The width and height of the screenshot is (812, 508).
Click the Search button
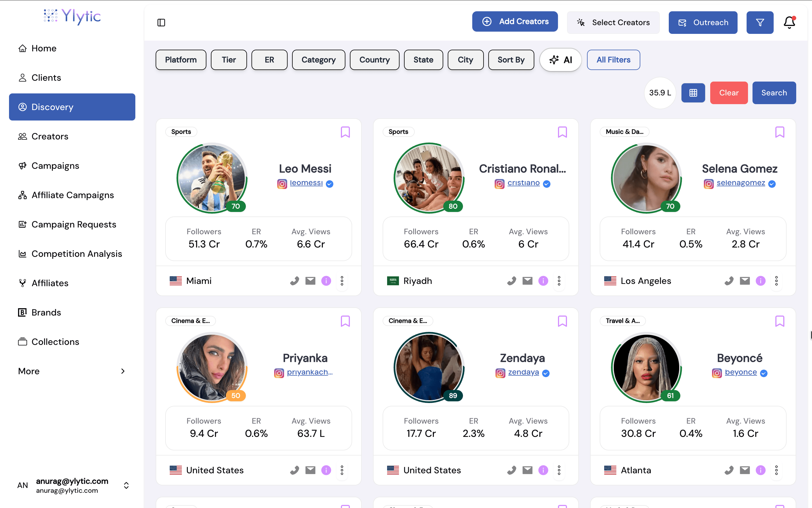point(774,93)
